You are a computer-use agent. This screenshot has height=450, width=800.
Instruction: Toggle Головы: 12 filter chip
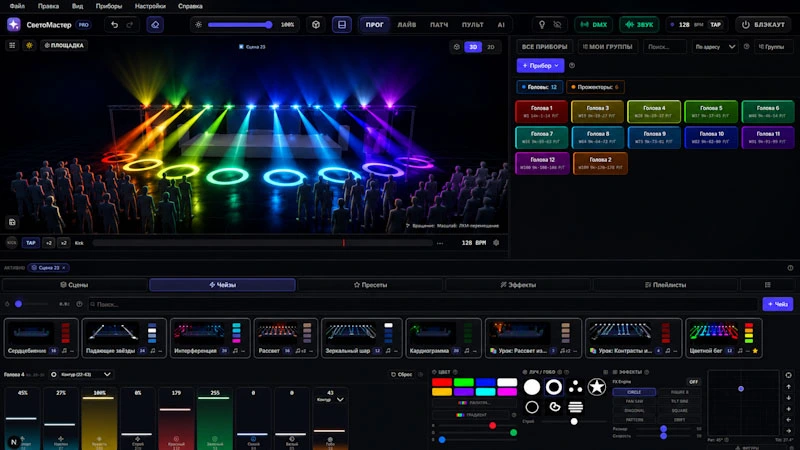539,87
